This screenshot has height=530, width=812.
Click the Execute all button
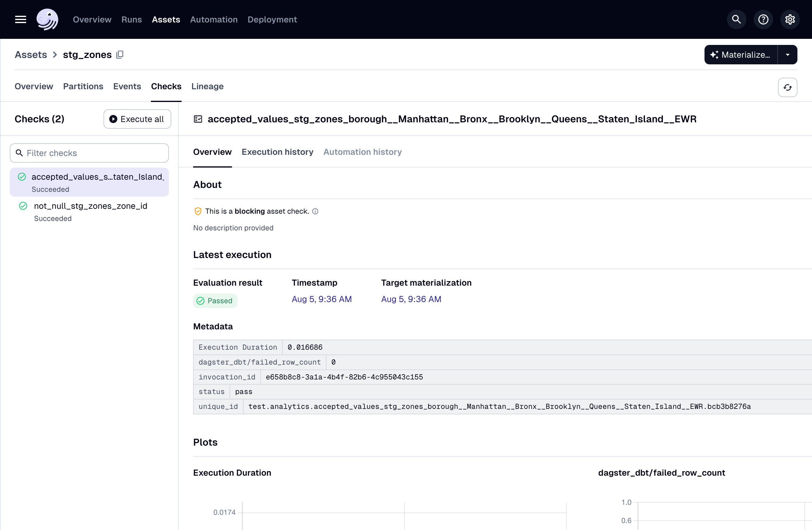[137, 119]
